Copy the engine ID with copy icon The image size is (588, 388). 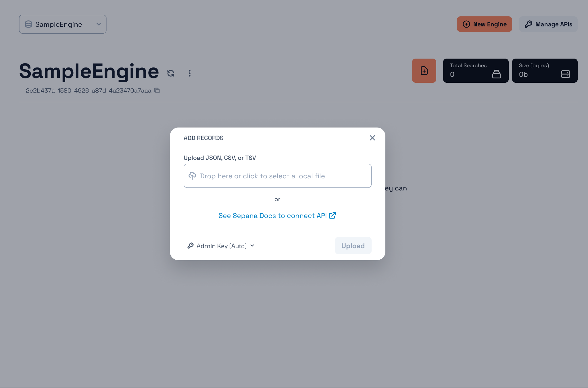point(157,90)
